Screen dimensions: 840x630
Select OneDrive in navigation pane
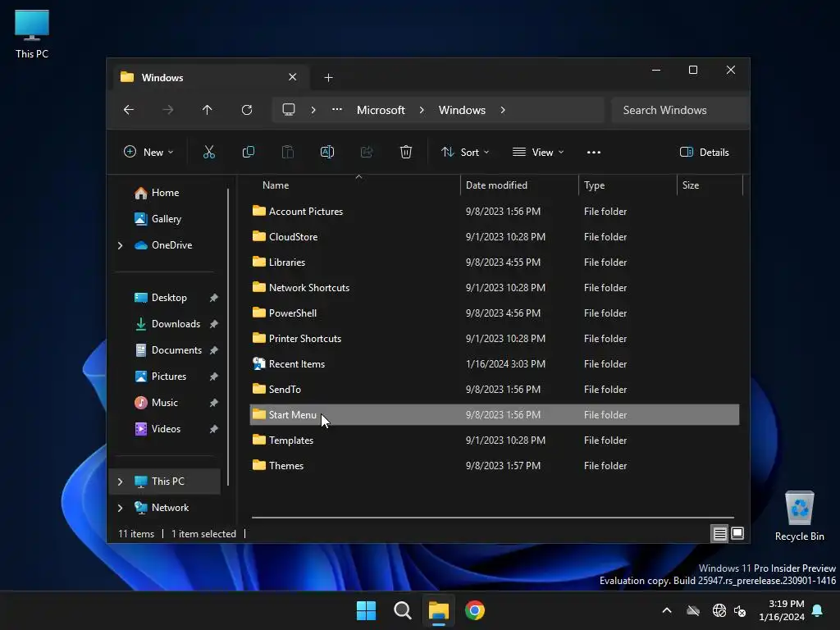(x=171, y=245)
